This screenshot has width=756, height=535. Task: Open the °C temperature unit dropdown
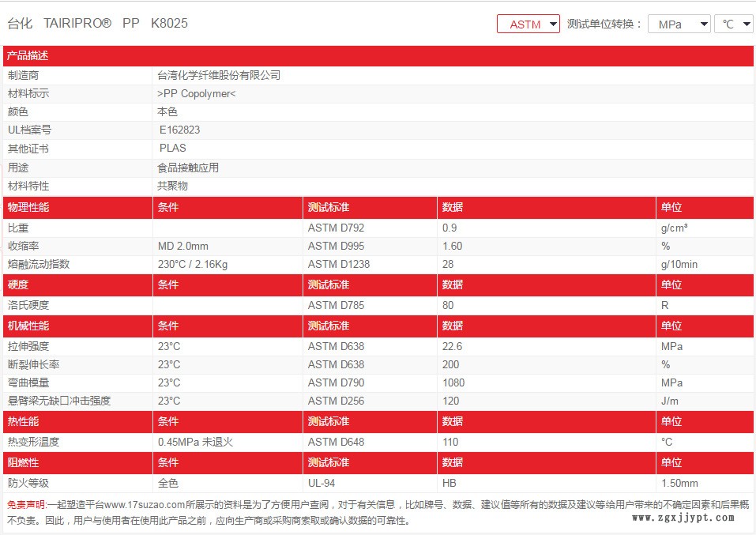[733, 24]
